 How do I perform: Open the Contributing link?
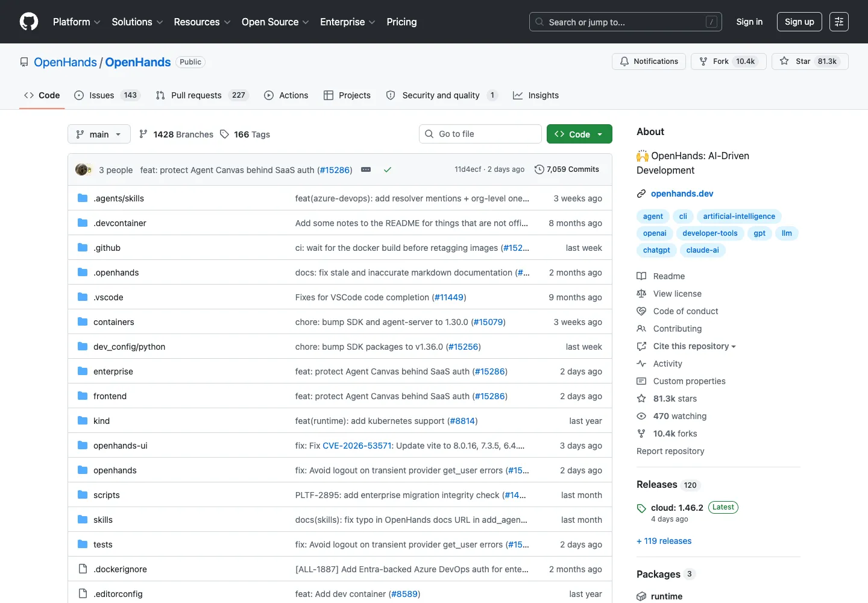click(677, 329)
